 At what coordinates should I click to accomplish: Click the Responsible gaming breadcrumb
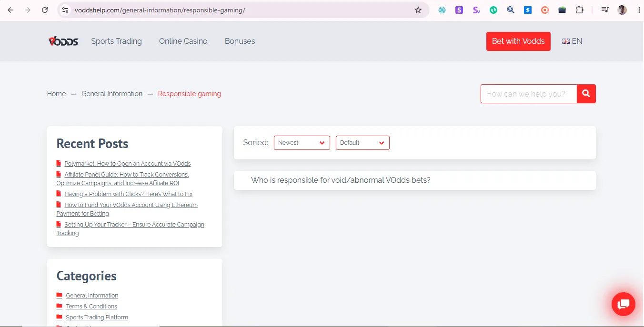click(x=190, y=94)
